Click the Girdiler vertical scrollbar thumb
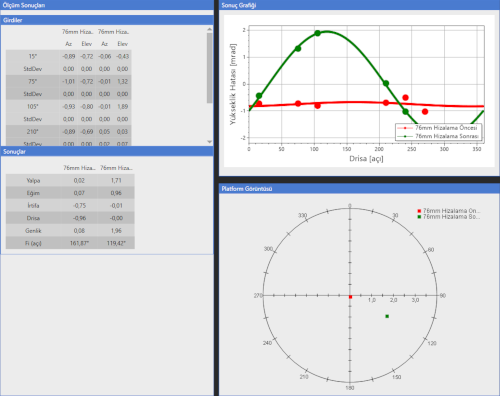Viewport: 500px width, 396px height. tap(209, 68)
